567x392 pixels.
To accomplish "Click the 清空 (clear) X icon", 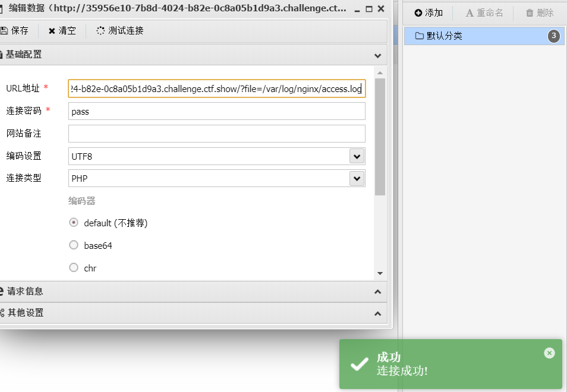I will pos(52,31).
